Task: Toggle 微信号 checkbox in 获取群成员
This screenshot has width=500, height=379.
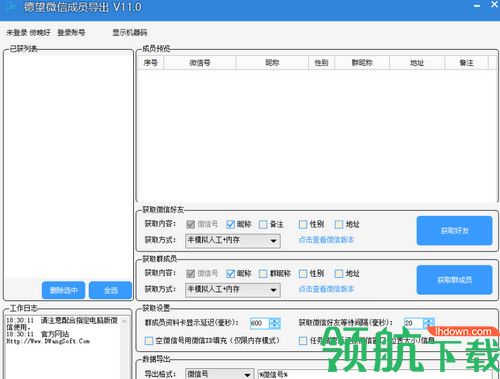Action: point(191,274)
